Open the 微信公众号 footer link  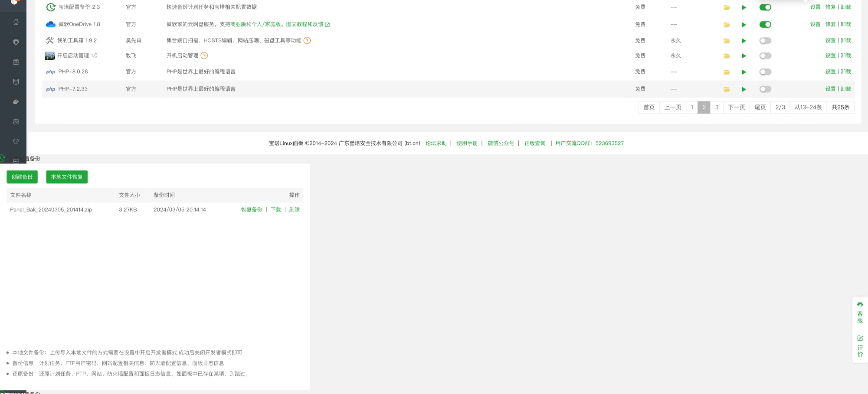(501, 143)
